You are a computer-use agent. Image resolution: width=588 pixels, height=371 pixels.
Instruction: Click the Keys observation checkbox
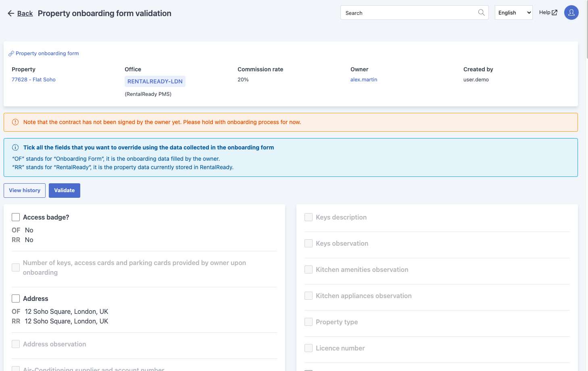pyautogui.click(x=309, y=243)
